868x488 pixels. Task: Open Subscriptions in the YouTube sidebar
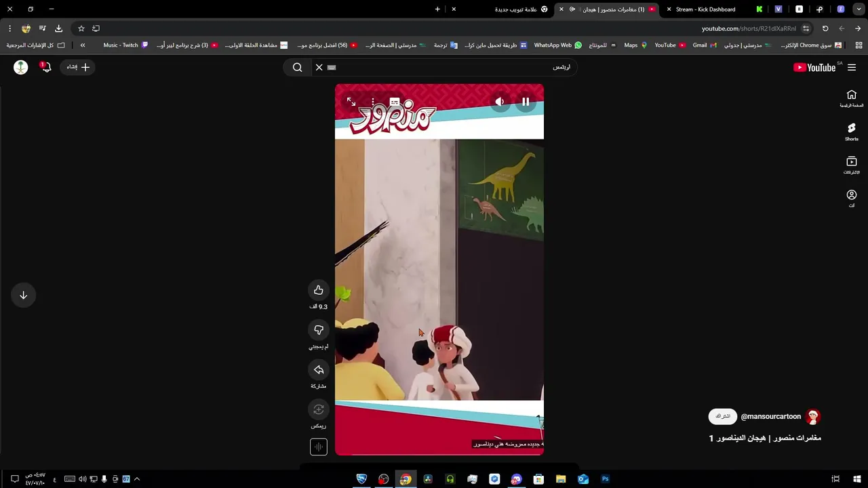click(852, 165)
